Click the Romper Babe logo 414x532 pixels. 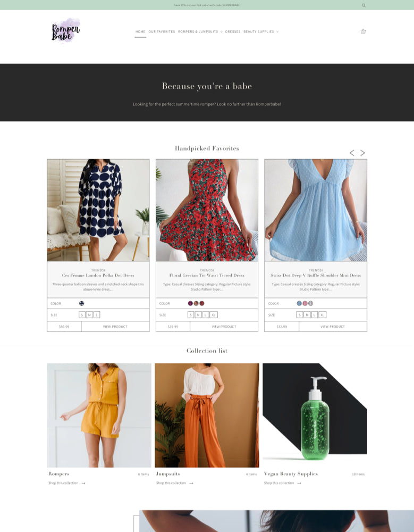pyautogui.click(x=66, y=31)
